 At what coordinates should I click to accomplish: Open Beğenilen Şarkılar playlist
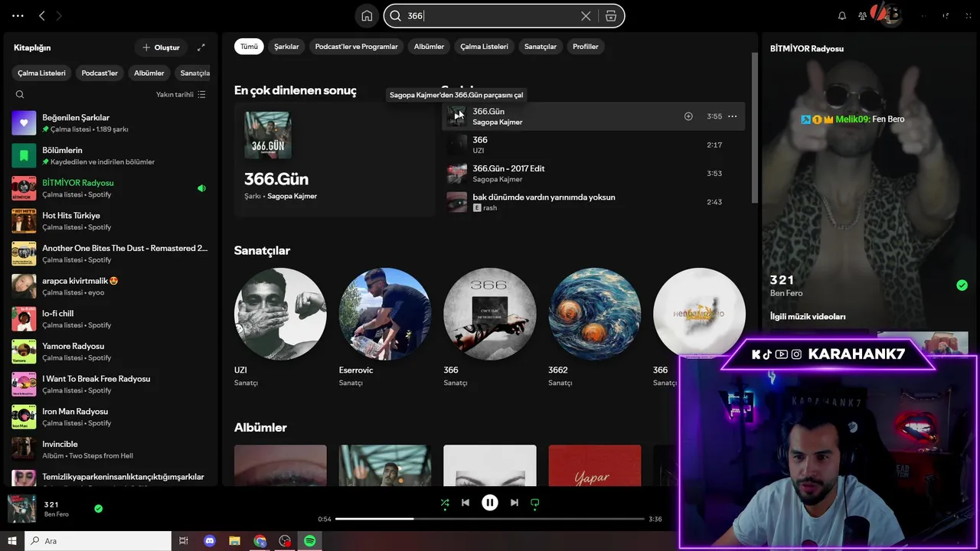(110, 123)
